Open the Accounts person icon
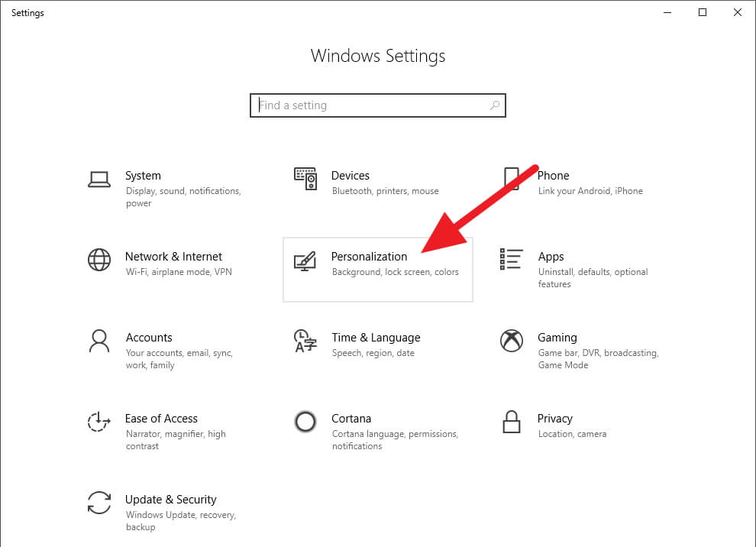The width and height of the screenshot is (756, 547). [99, 341]
